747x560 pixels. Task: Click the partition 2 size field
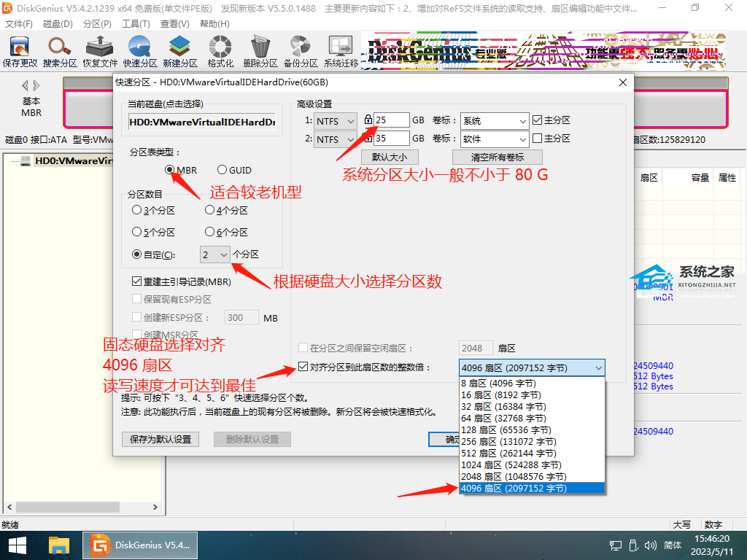(392, 139)
